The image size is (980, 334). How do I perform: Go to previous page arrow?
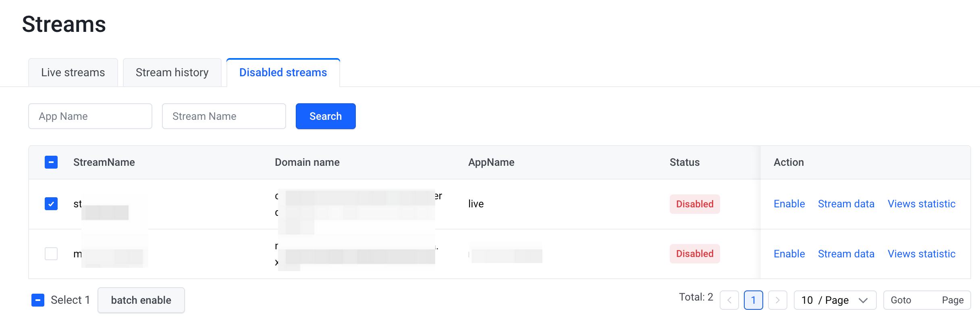729,300
